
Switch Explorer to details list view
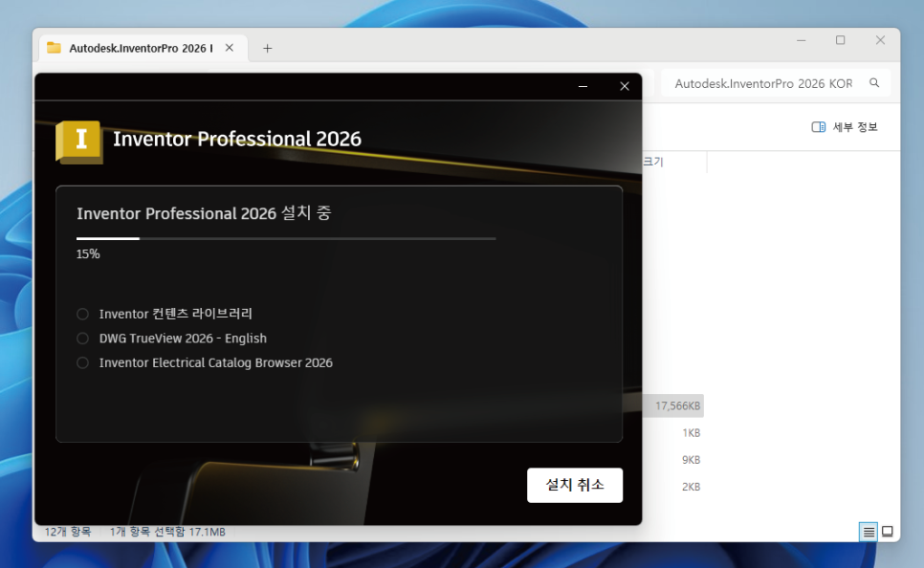click(869, 532)
